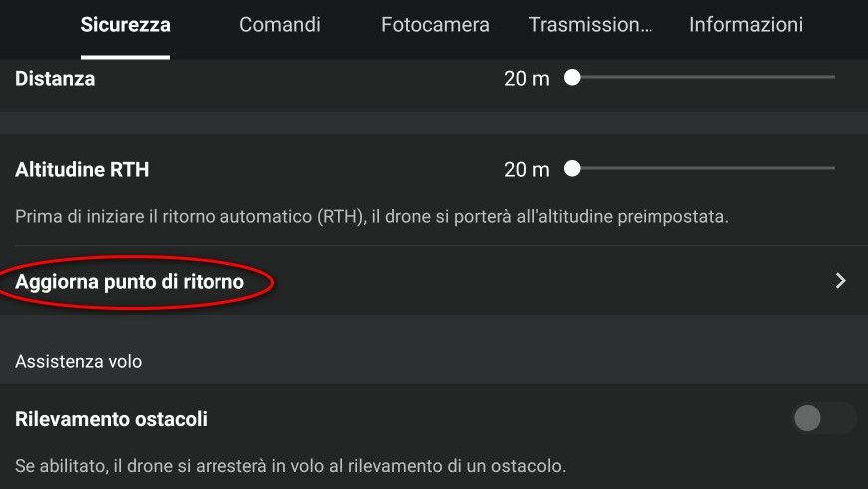
Task: Click the chevron arrow beside Aggiorna punto di ritorno
Action: pyautogui.click(x=840, y=281)
